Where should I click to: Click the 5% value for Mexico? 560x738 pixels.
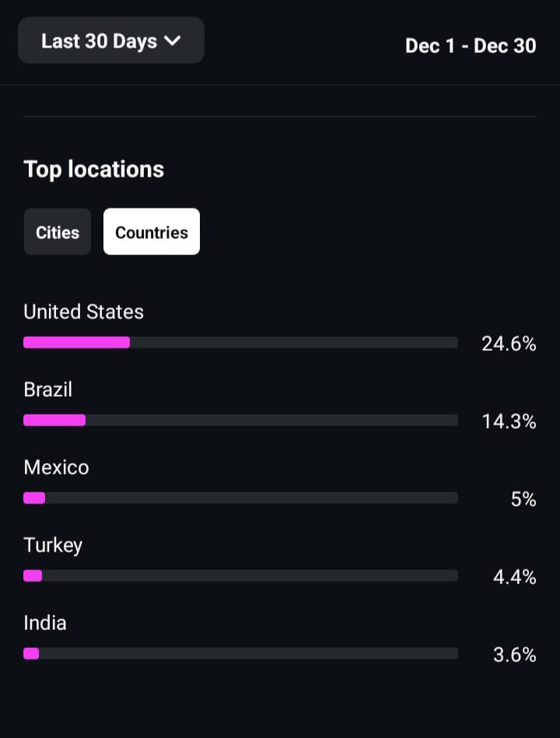coord(523,499)
